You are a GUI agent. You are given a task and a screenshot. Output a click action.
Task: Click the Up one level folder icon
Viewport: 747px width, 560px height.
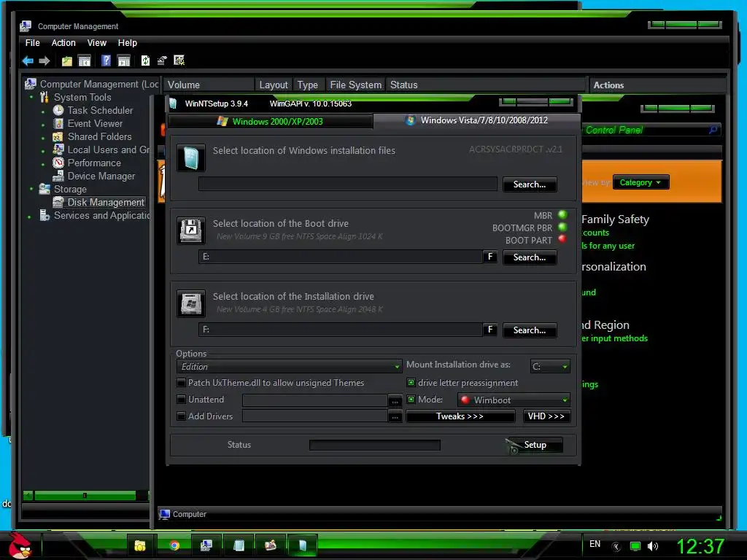point(66,61)
